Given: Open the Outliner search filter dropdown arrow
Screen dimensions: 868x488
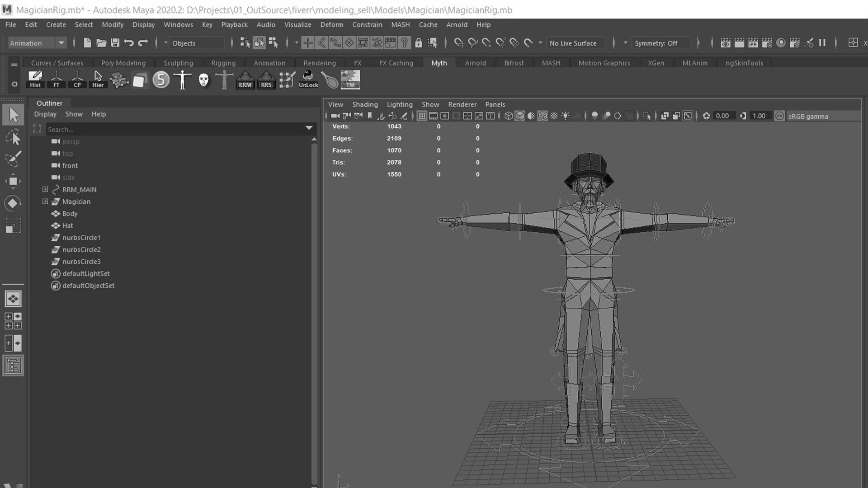Looking at the screenshot, I should (309, 128).
